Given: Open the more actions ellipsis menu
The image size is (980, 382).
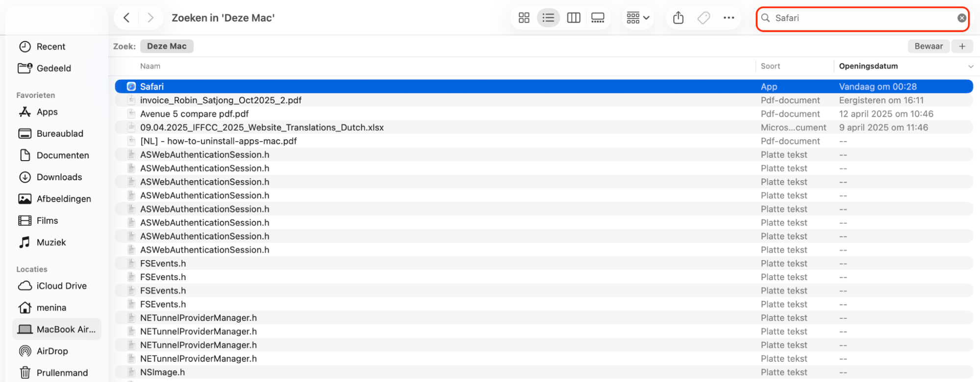Looking at the screenshot, I should tap(729, 18).
